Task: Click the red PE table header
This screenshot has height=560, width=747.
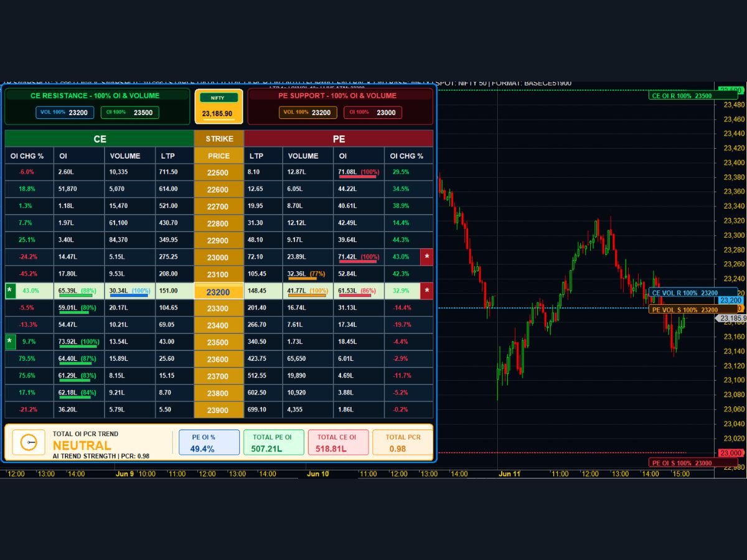Action: pyautogui.click(x=339, y=139)
